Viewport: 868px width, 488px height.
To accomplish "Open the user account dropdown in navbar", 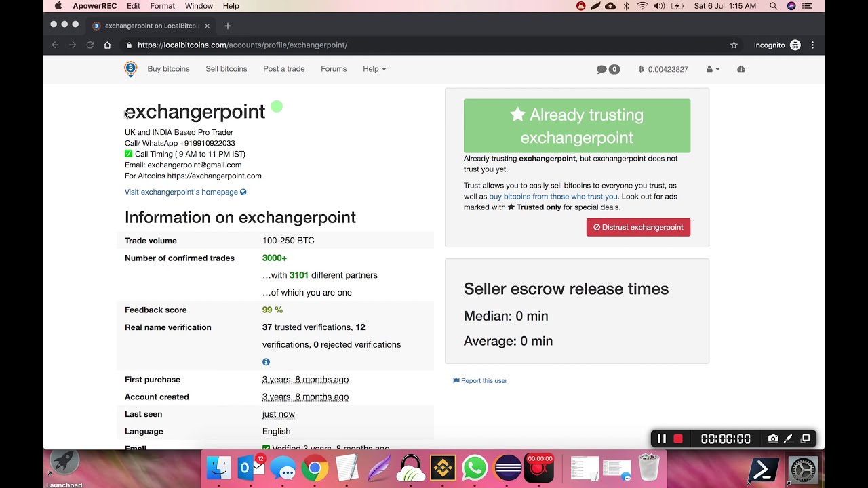I will pos(713,69).
